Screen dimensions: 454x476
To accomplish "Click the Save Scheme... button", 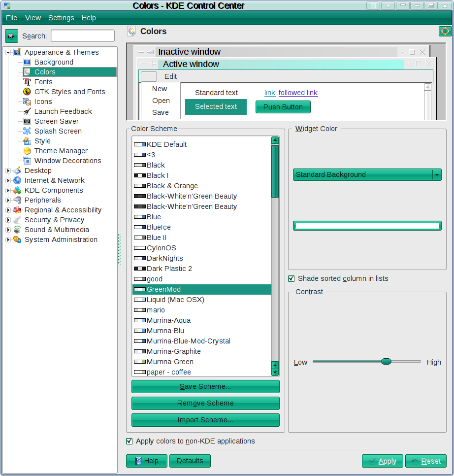I will click(205, 386).
